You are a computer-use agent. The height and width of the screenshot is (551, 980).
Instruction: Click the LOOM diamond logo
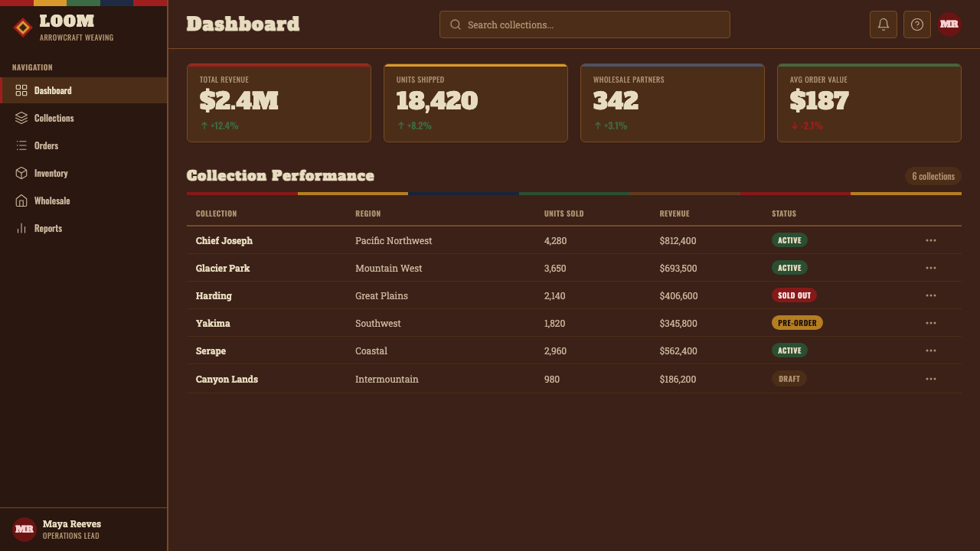[23, 28]
